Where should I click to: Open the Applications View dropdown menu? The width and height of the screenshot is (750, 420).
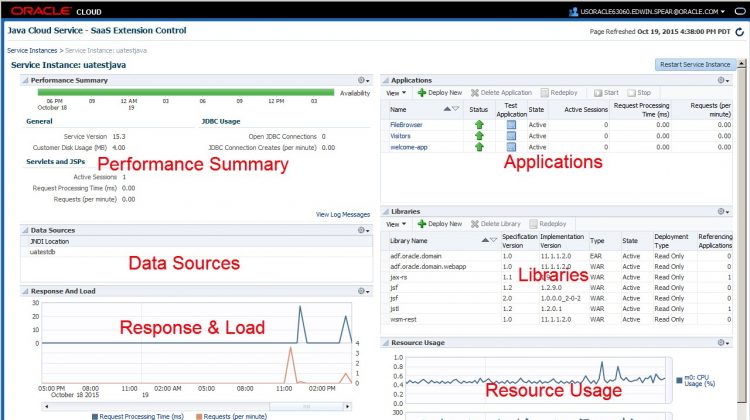396,93
